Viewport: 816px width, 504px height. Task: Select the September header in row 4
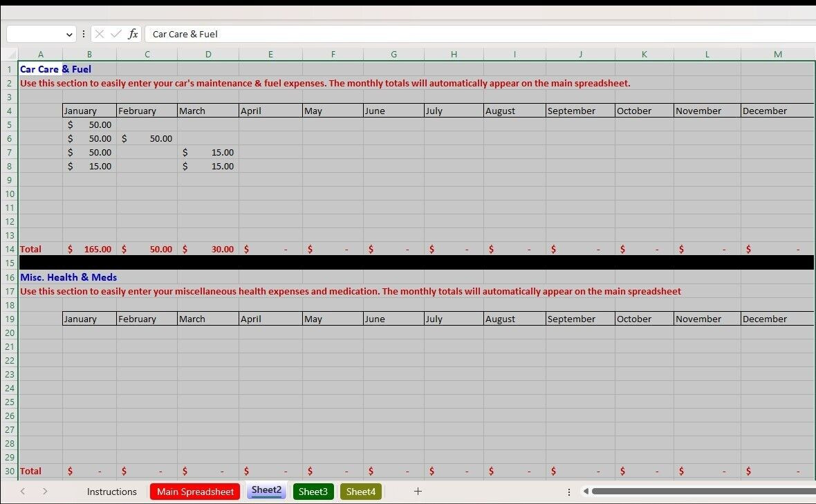(580, 111)
